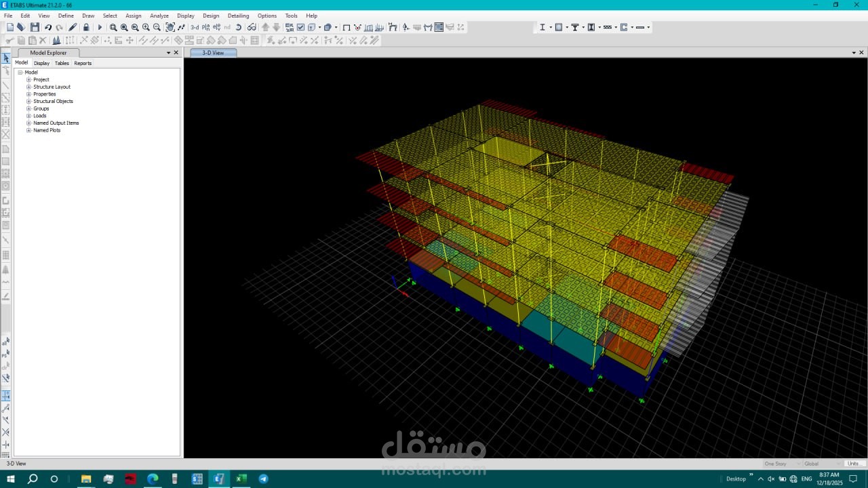Save the model with the floppy disk icon
Image resolution: width=868 pixels, height=488 pixels.
[x=35, y=27]
